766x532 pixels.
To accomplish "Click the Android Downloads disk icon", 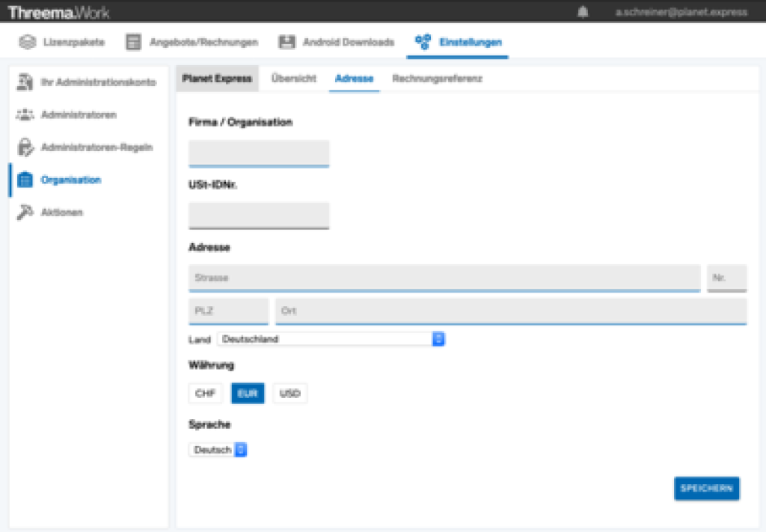I will (287, 42).
